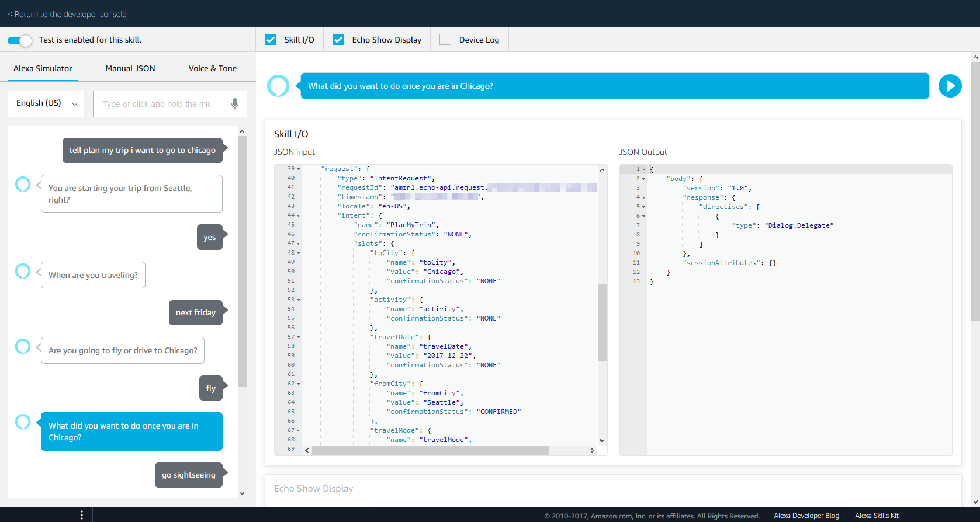The width and height of the screenshot is (980, 522).
Task: Uncheck the Skill I/O checkbox
Action: click(271, 40)
